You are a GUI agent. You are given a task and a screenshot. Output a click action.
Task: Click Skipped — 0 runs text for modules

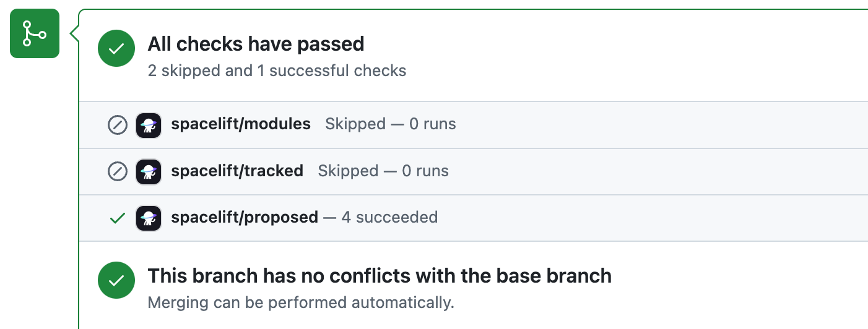(391, 124)
